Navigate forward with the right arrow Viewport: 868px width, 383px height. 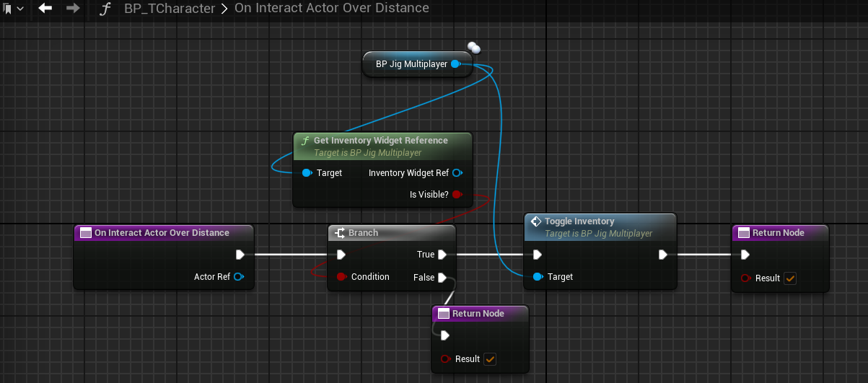tap(73, 9)
